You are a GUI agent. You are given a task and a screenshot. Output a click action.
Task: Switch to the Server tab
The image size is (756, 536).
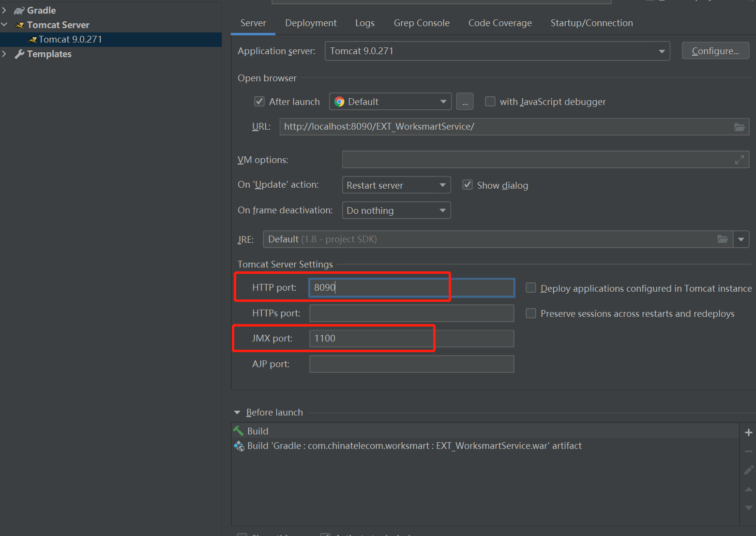[x=253, y=23]
